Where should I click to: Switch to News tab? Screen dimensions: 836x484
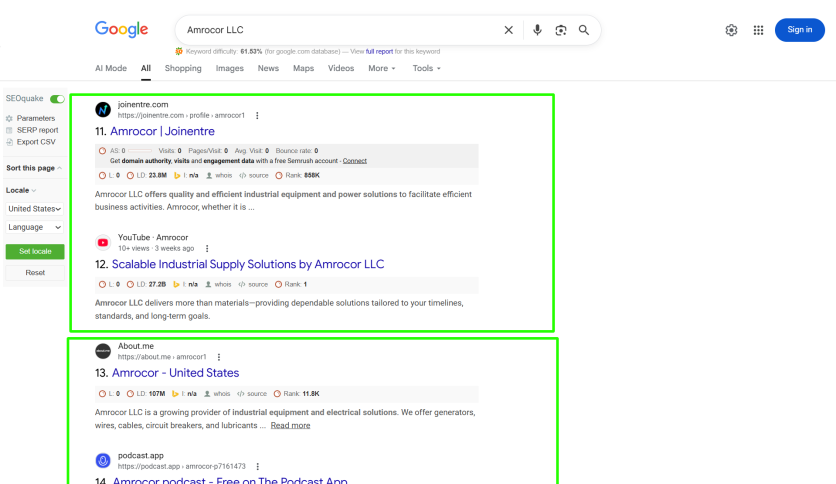[x=268, y=68]
